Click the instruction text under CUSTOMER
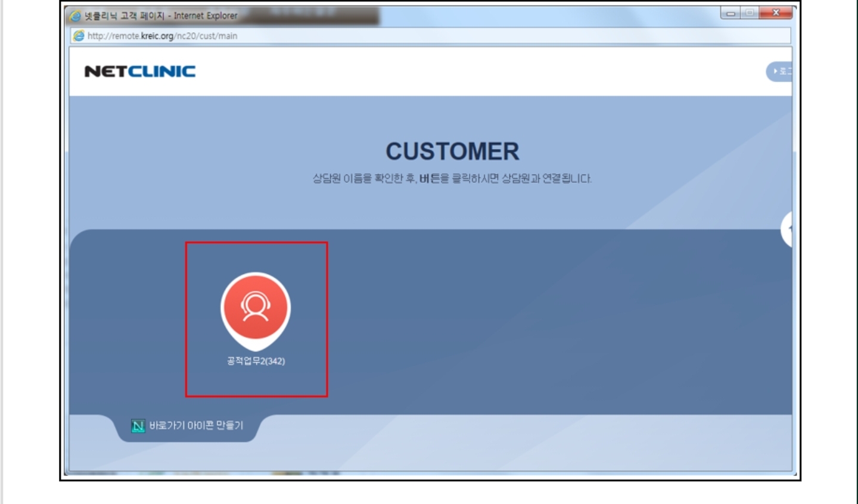The width and height of the screenshot is (858, 504). coord(452,179)
